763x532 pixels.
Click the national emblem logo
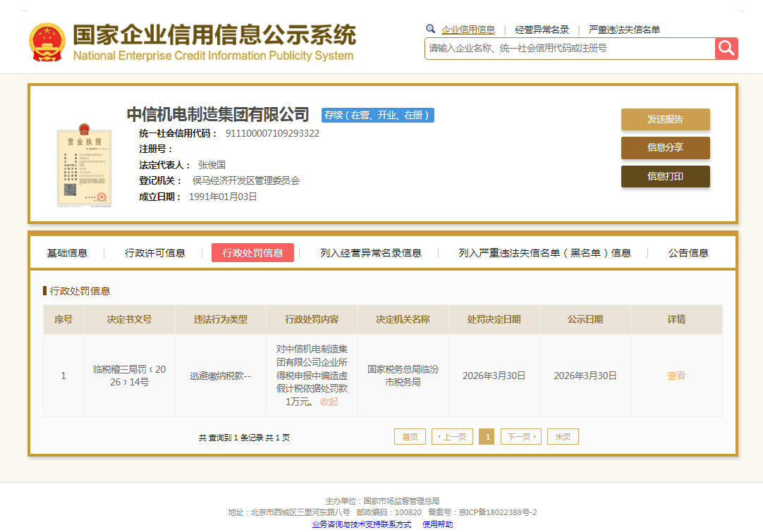47,42
